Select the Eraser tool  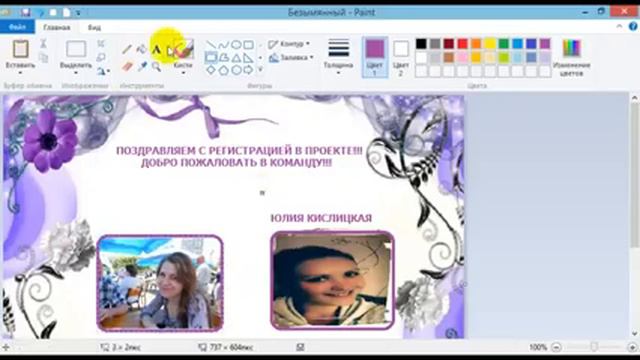[x=127, y=66]
